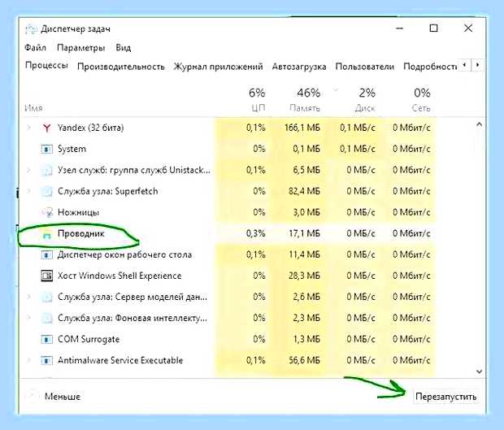Switch to the Процессы tab

tap(46, 66)
